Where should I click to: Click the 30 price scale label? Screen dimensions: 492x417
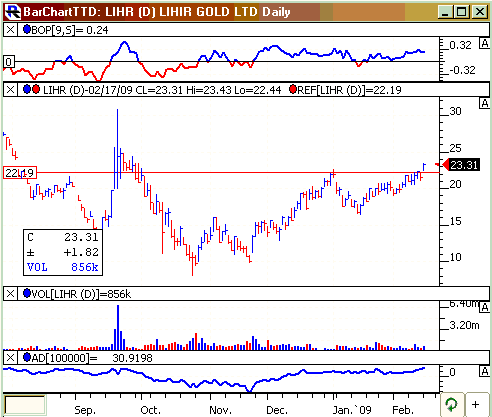point(455,111)
